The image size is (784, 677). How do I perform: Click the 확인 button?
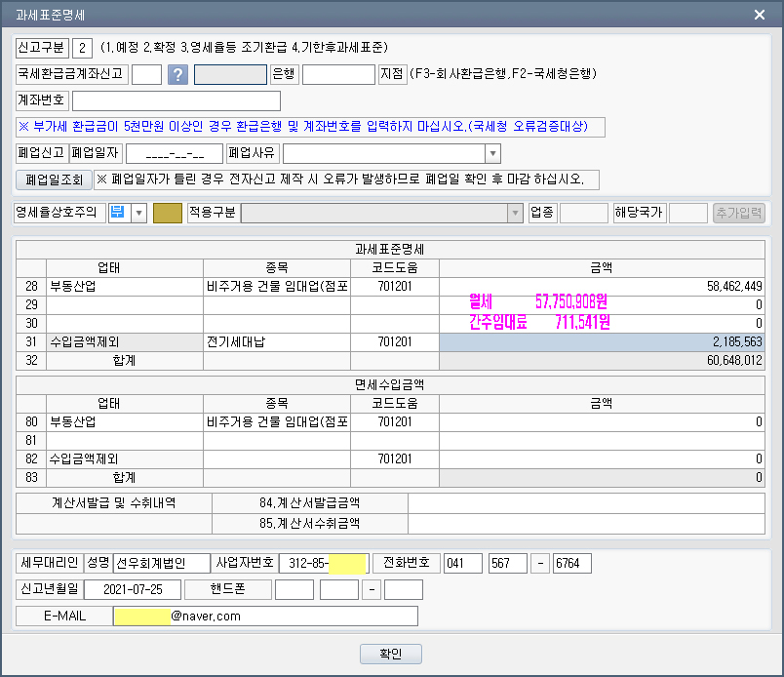tap(391, 654)
